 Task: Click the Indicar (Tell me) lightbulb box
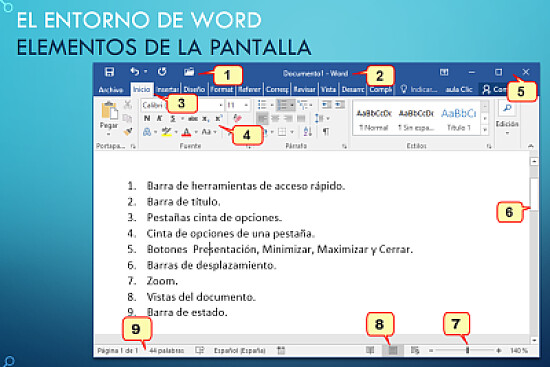tap(419, 90)
